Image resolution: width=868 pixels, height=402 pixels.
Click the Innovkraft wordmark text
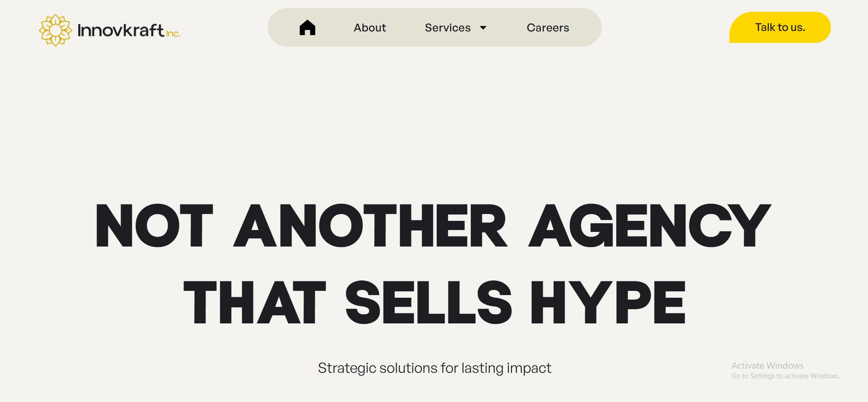[120, 30]
